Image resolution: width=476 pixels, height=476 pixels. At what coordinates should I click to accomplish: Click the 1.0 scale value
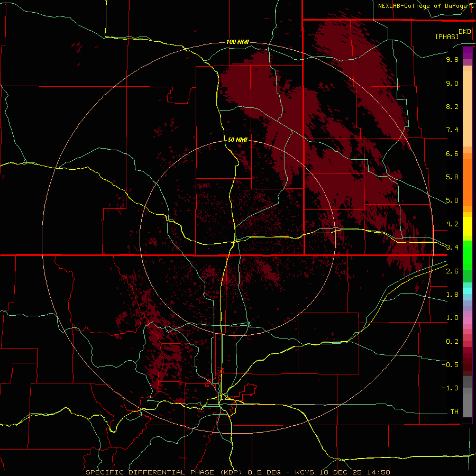[452, 318]
